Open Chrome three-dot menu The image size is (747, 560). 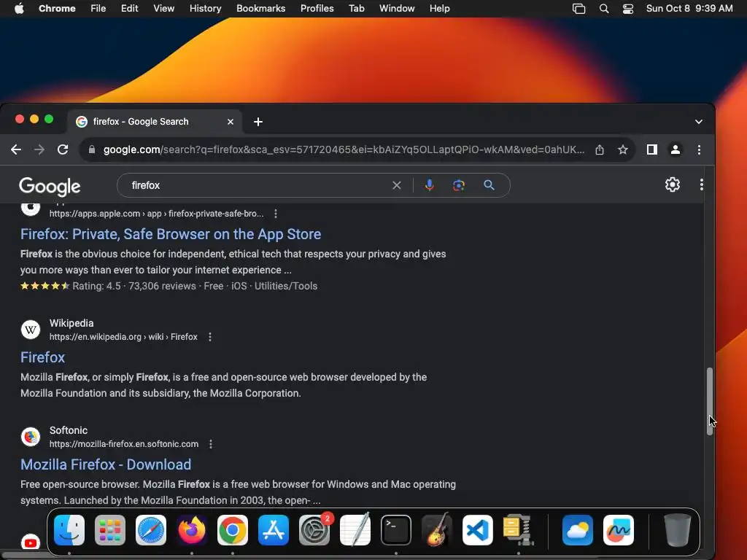point(699,149)
